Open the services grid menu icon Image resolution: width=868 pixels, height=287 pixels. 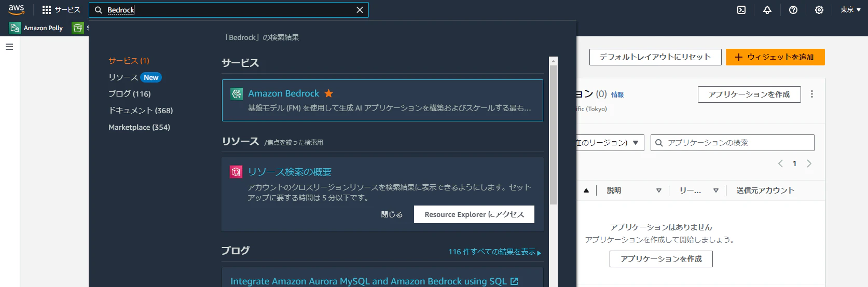47,10
